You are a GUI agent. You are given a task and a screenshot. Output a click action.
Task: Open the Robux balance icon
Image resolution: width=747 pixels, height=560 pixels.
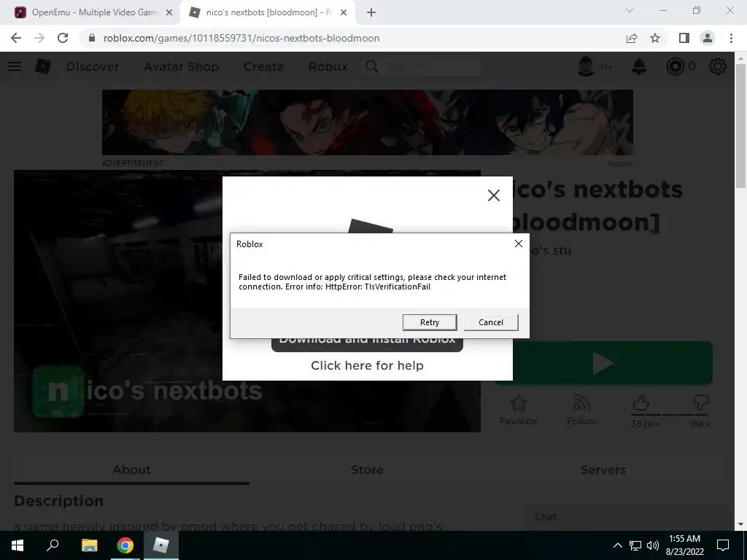tap(675, 66)
